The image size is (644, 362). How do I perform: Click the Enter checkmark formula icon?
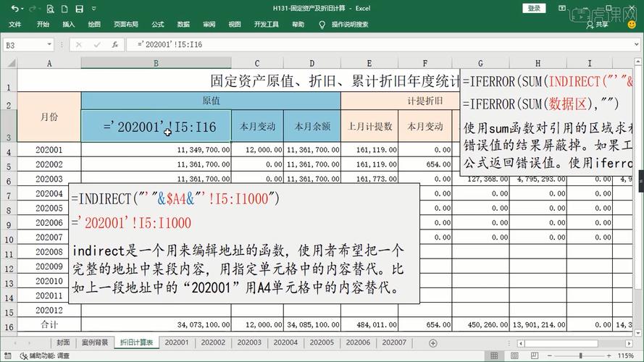(x=97, y=45)
